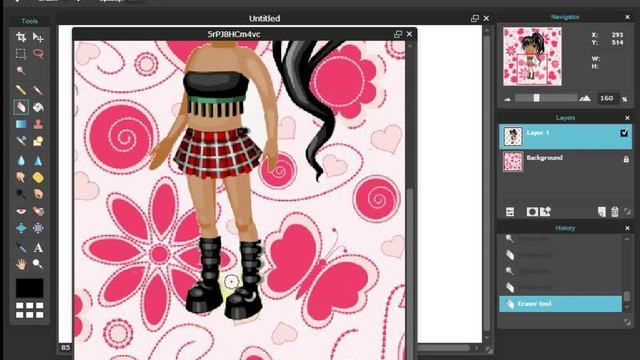The image size is (640, 360).
Task: Select the Brush tool
Action: pos(38,90)
